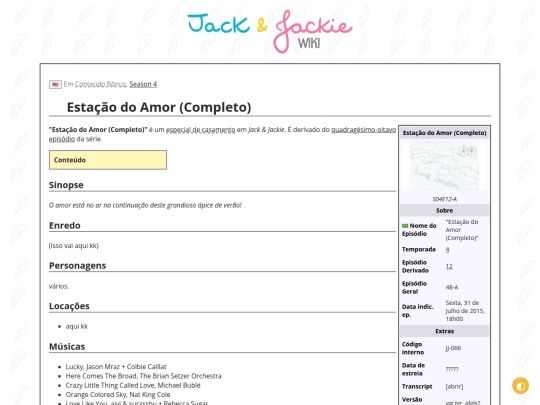Click the Episódio Geral value 48-A
This screenshot has height=405, width=540.
pyautogui.click(x=452, y=288)
